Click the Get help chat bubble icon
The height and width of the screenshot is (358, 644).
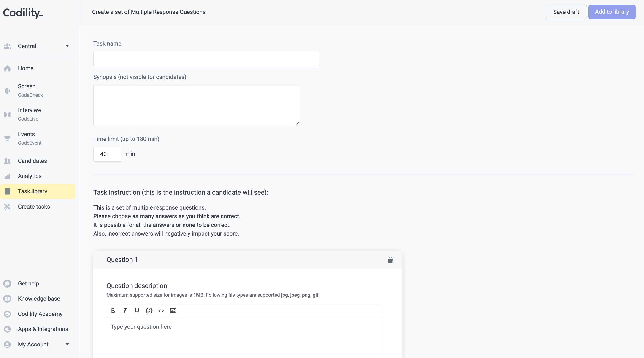pyautogui.click(x=7, y=284)
